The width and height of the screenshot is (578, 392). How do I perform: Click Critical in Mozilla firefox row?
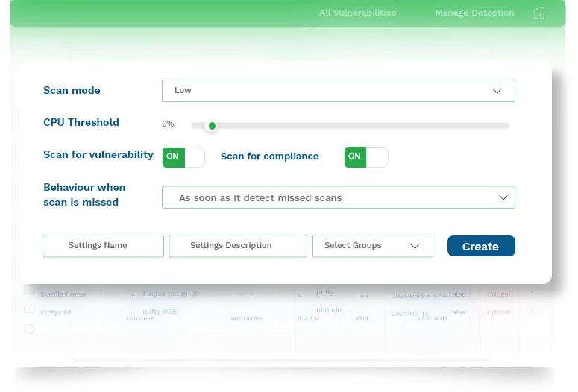pyautogui.click(x=498, y=294)
